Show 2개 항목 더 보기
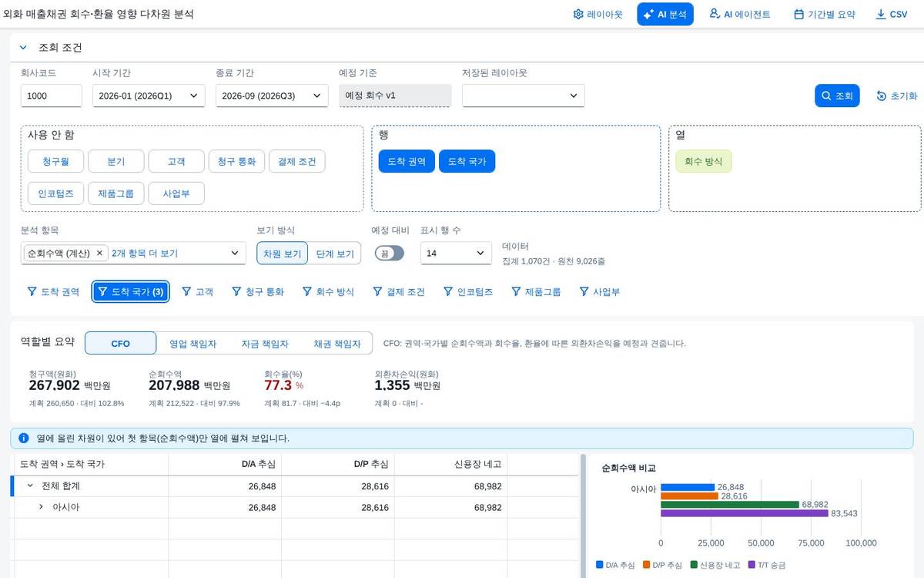Screen dimensions: 924x578 145,253
